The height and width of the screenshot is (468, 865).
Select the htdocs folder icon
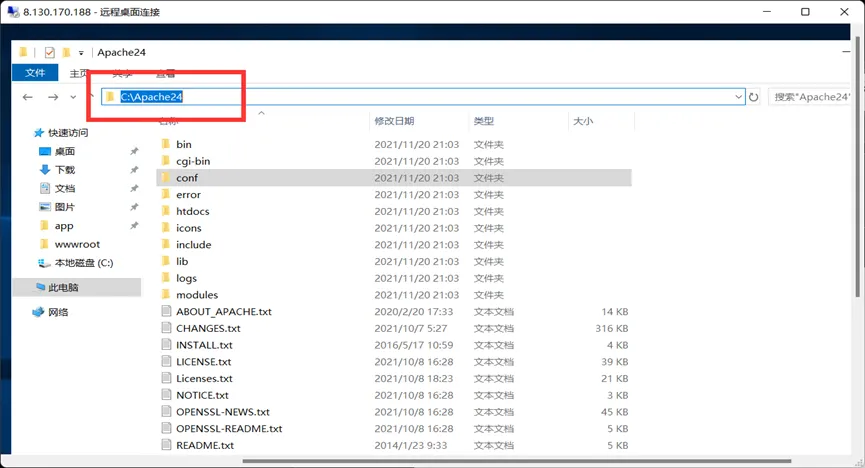point(165,211)
